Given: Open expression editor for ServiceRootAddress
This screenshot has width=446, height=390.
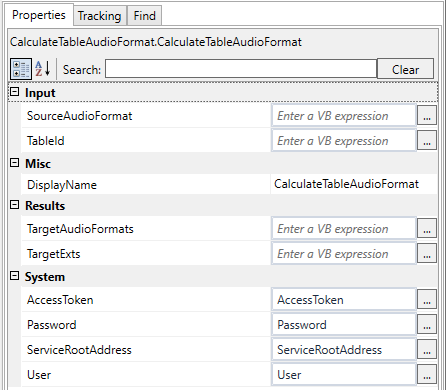Looking at the screenshot, I should pyautogui.click(x=427, y=350).
